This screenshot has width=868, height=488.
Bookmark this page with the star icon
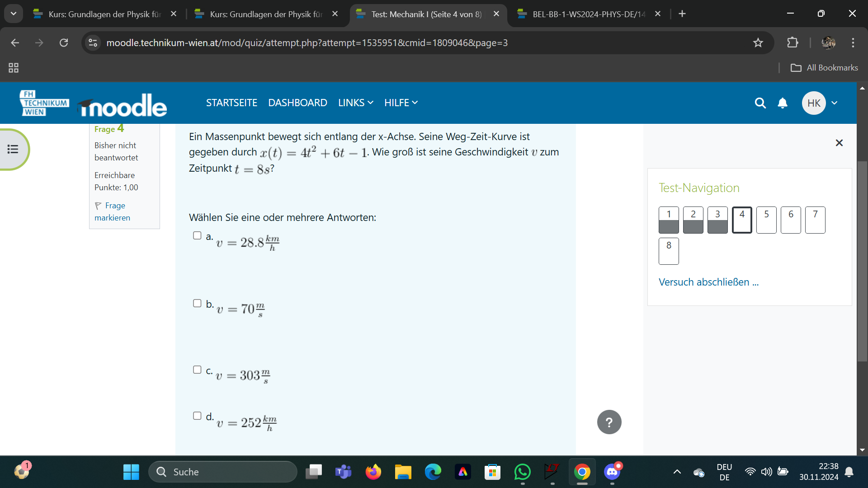[758, 42]
